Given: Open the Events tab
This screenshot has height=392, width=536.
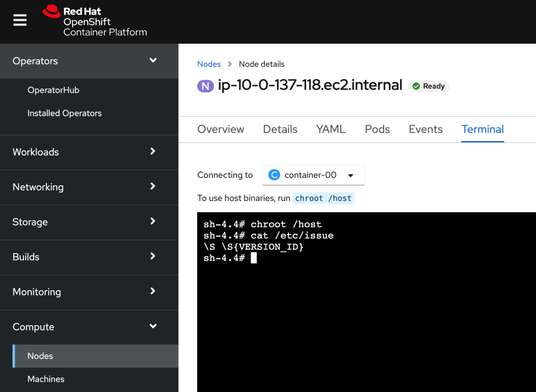Looking at the screenshot, I should pos(425,129).
